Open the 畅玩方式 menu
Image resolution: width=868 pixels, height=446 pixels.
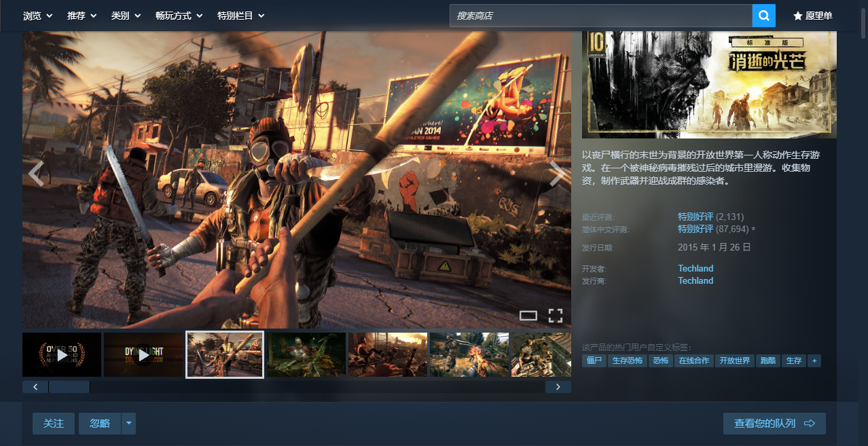click(x=179, y=16)
